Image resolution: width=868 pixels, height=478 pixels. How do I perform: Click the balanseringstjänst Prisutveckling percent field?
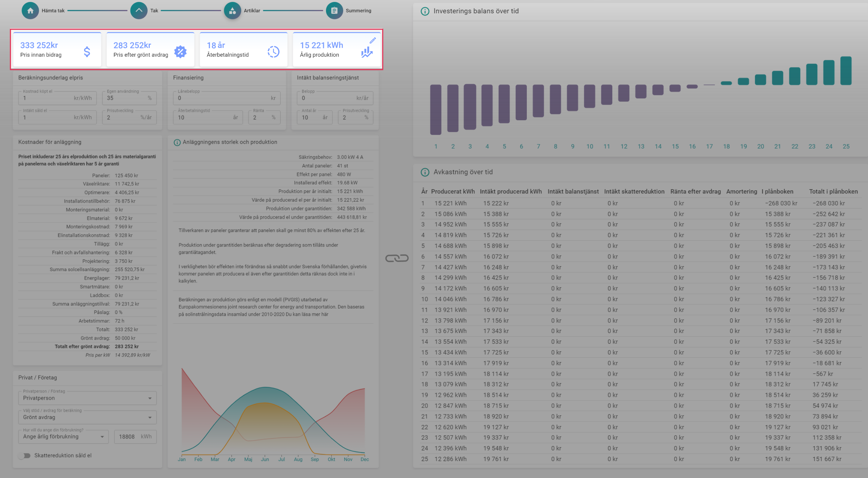pyautogui.click(x=355, y=118)
